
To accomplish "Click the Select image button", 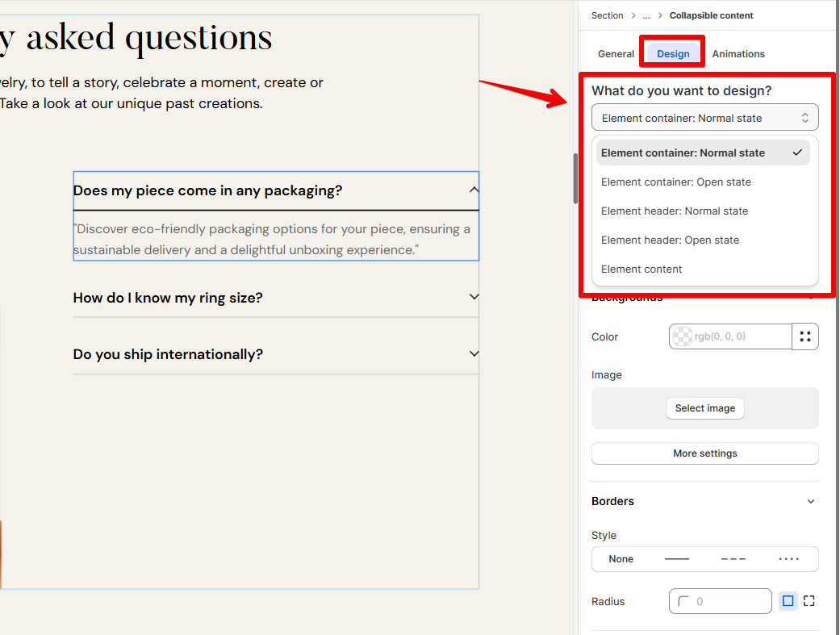I will click(705, 408).
